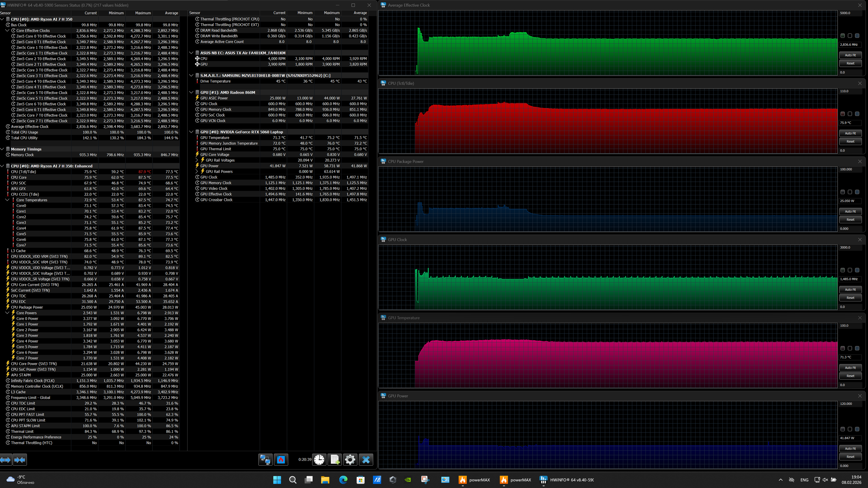Click the shrink columns arrows icon

(20, 460)
